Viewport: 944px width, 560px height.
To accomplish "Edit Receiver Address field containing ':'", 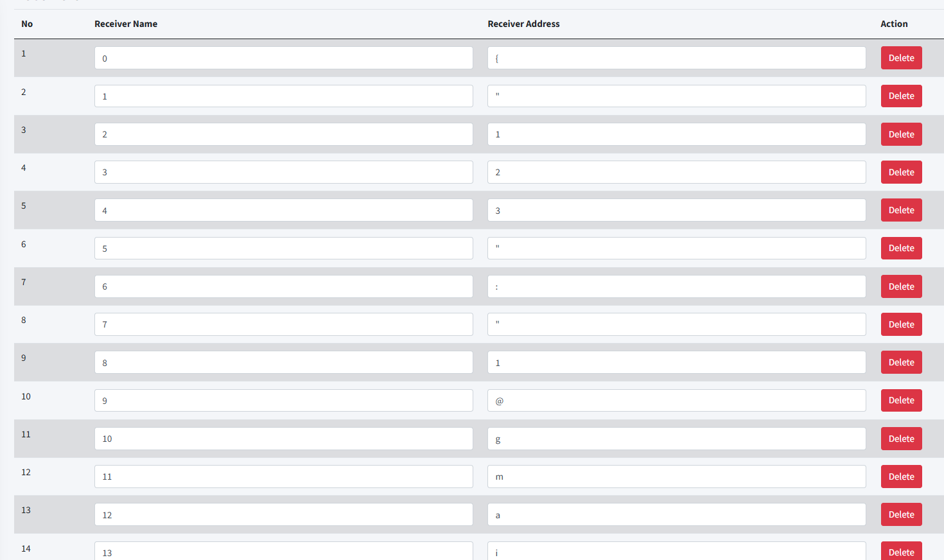I will click(x=676, y=286).
